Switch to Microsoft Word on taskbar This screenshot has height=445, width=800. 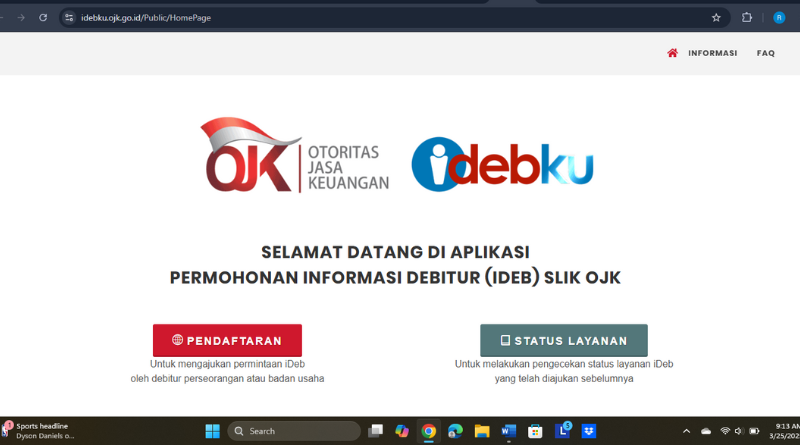point(509,431)
